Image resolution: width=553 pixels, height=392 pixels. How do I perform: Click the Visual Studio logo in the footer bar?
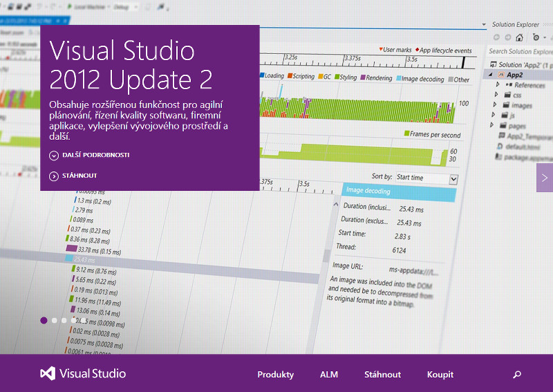(83, 373)
